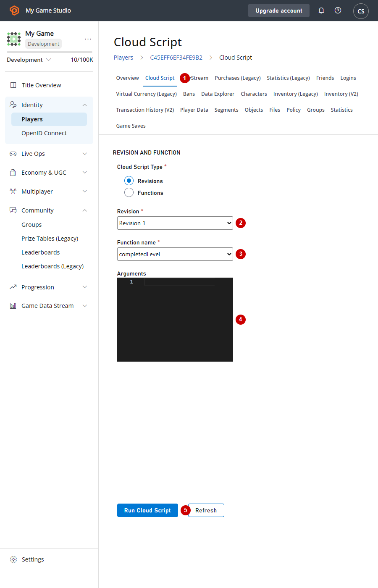This screenshot has height=588, width=378.
Task: Open the Characters tab
Action: [x=254, y=94]
